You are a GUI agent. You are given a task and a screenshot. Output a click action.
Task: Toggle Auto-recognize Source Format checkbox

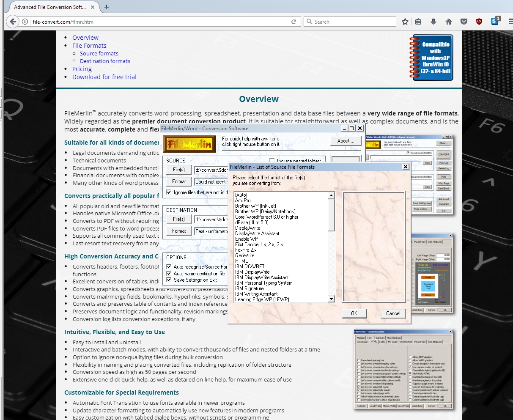[169, 267]
